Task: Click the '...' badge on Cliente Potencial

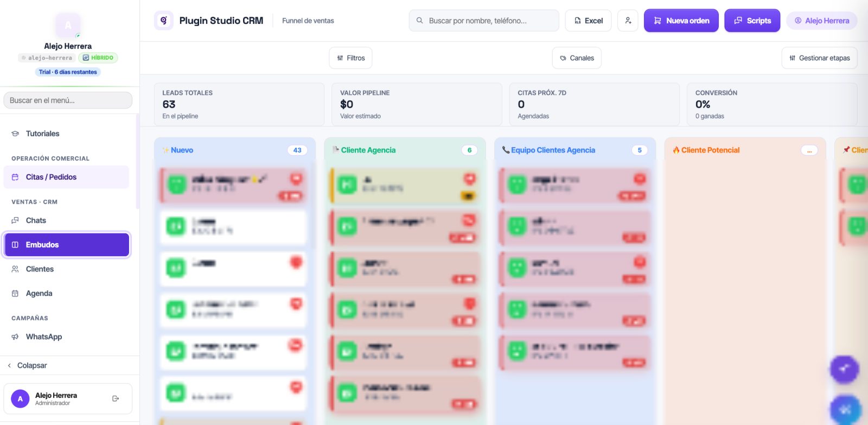Action: point(809,150)
